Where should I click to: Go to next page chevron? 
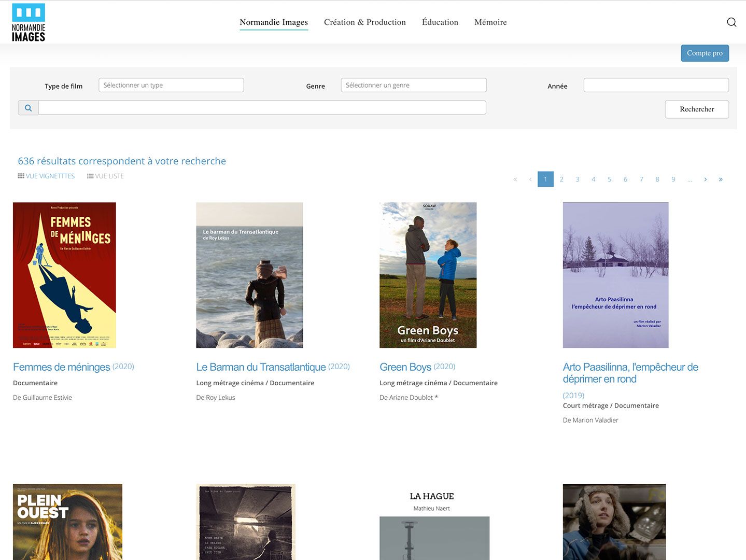(705, 179)
